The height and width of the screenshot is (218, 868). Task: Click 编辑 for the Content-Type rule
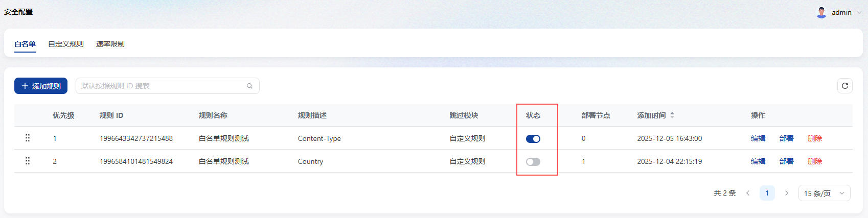point(758,138)
